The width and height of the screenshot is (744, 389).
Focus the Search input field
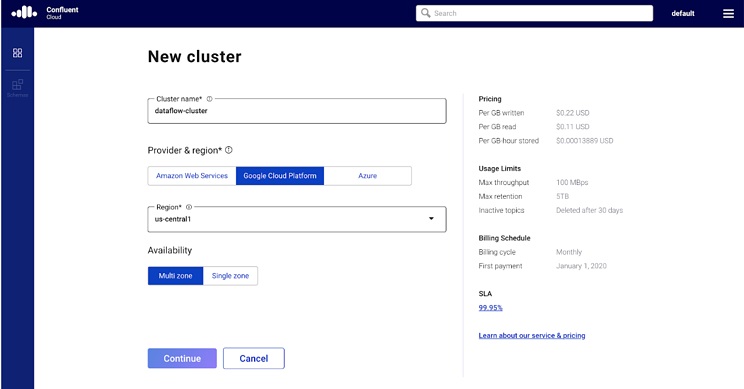coord(534,13)
